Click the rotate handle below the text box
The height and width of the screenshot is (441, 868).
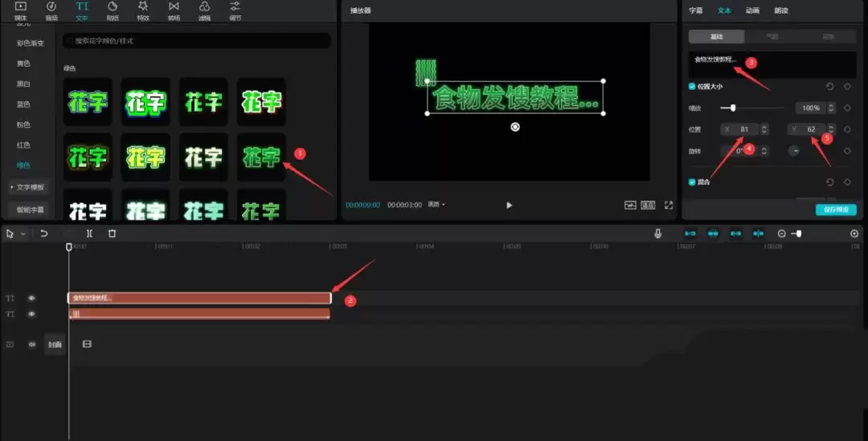click(x=515, y=127)
